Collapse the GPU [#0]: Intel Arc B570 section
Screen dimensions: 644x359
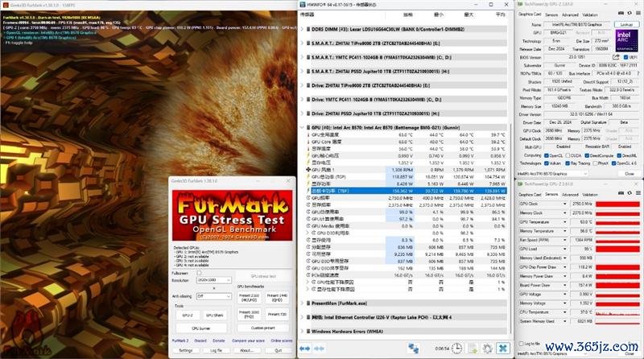303,128
